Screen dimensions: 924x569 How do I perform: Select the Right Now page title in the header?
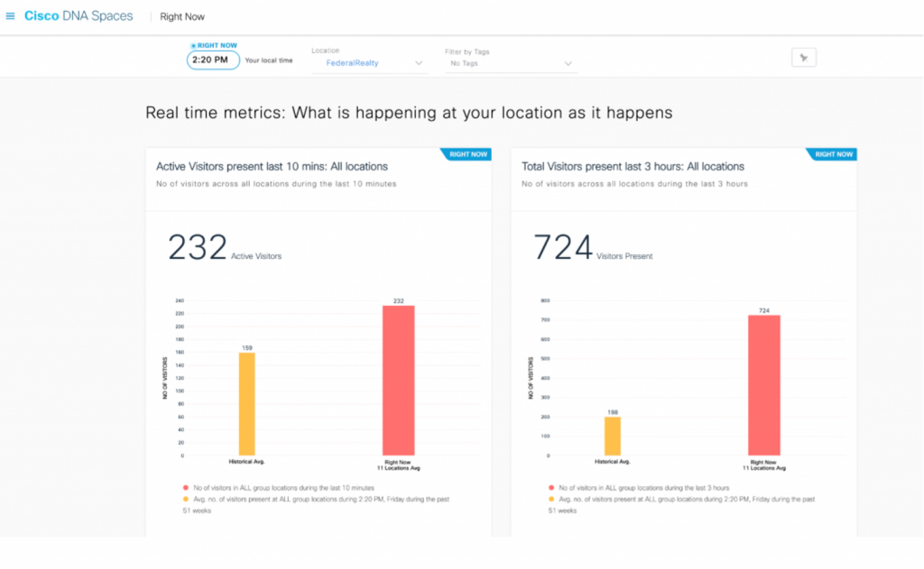pyautogui.click(x=181, y=15)
